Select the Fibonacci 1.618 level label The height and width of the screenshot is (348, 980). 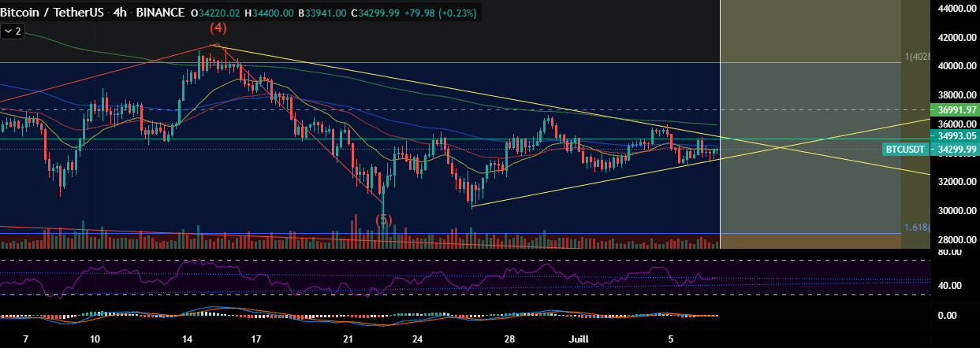(918, 228)
